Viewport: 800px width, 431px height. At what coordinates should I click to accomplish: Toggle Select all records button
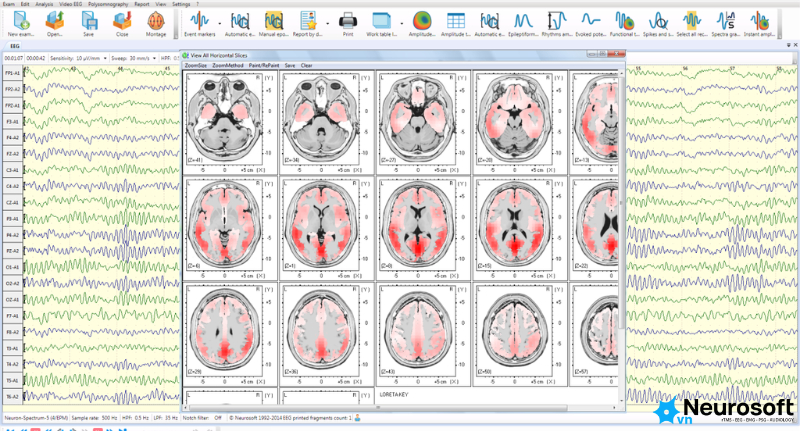(692, 24)
